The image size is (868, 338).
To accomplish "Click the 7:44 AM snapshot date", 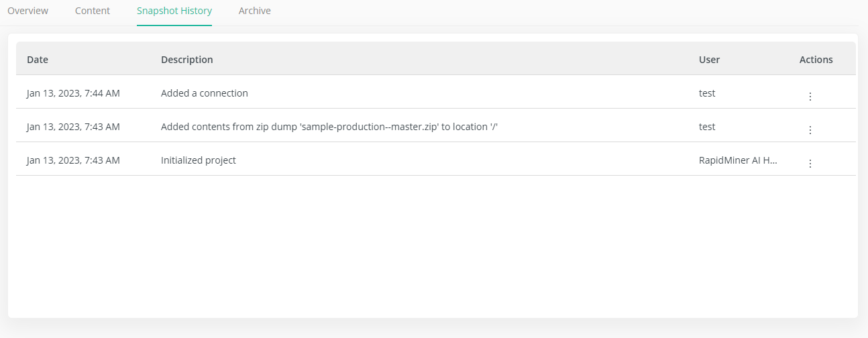I will tap(73, 93).
